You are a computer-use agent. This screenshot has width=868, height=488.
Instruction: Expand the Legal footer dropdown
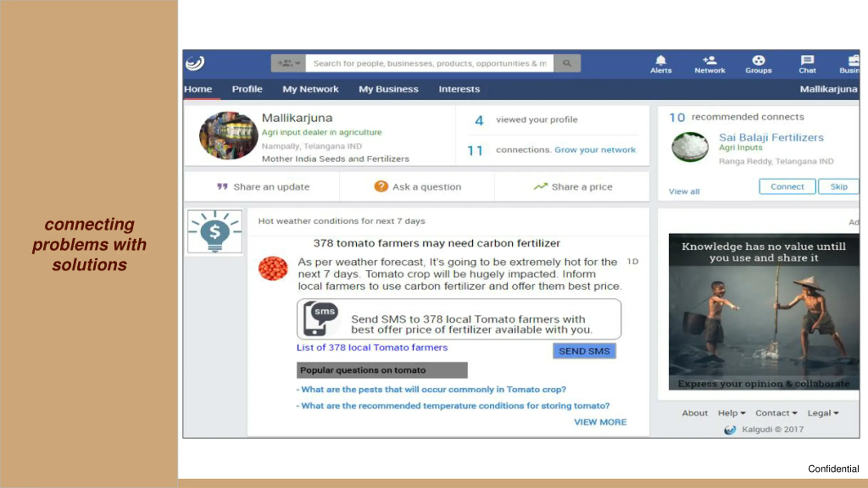coord(823,413)
